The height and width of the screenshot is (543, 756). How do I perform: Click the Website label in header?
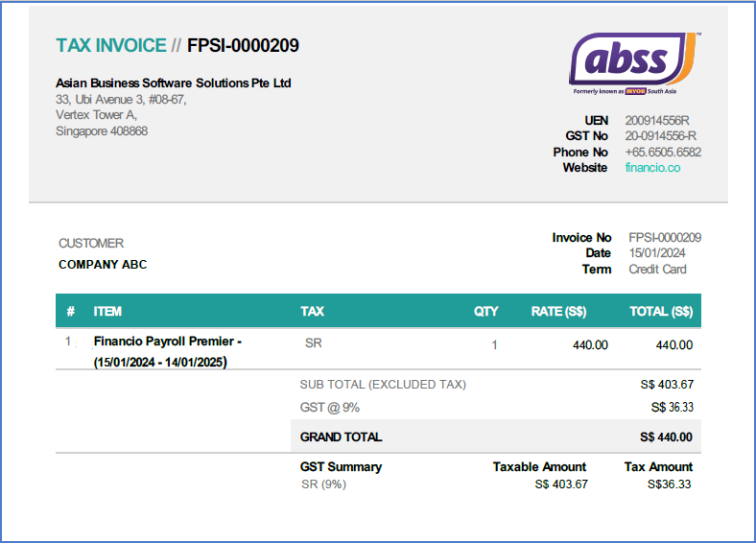tap(585, 168)
